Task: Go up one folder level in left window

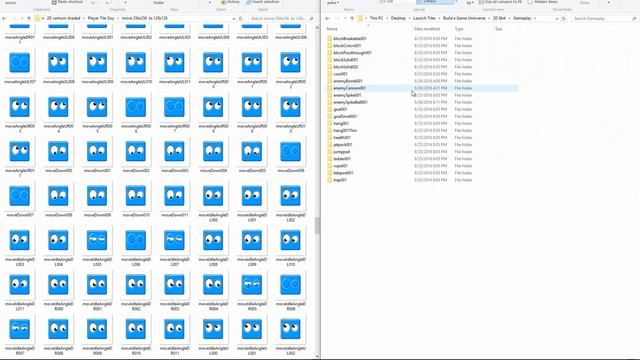Action: (29, 18)
